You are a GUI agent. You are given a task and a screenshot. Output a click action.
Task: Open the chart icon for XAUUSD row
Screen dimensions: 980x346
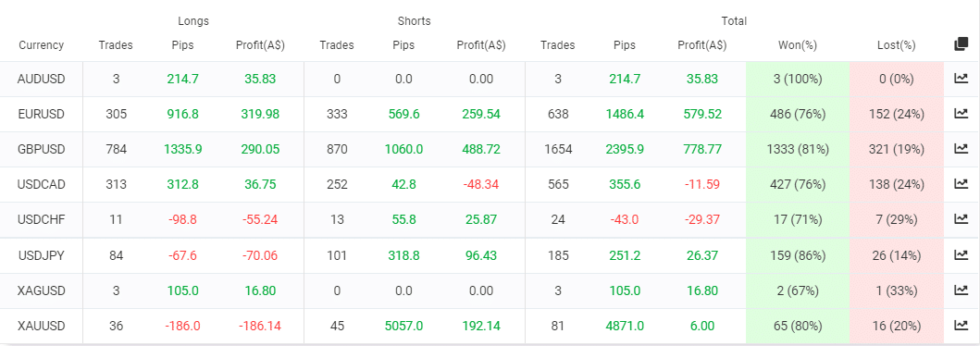(960, 326)
